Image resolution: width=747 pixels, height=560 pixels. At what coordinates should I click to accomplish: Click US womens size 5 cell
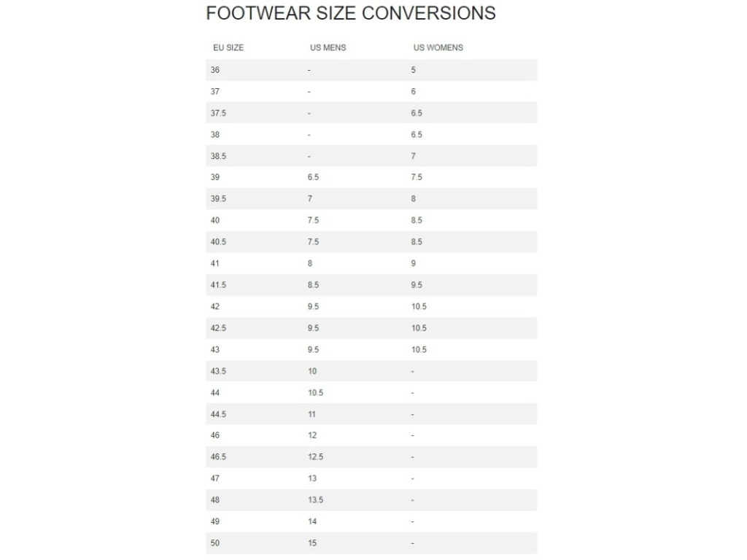pos(414,70)
